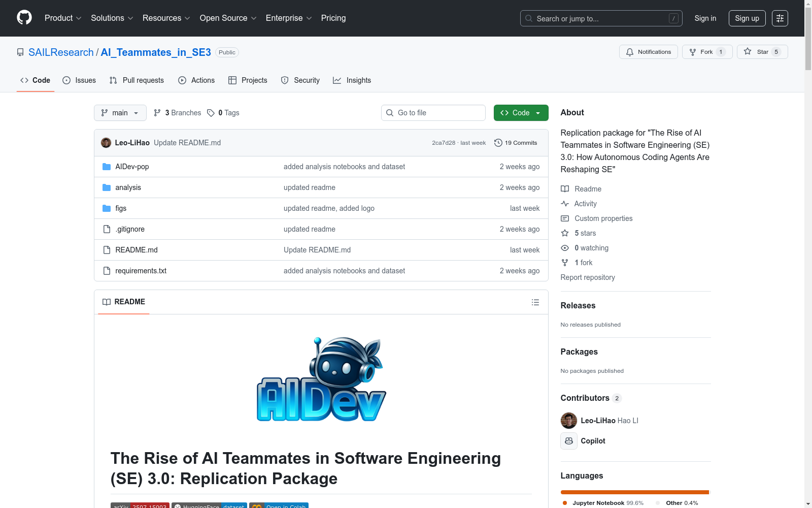The width and height of the screenshot is (812, 508).
Task: Open the requirements.txt file
Action: 141,271
